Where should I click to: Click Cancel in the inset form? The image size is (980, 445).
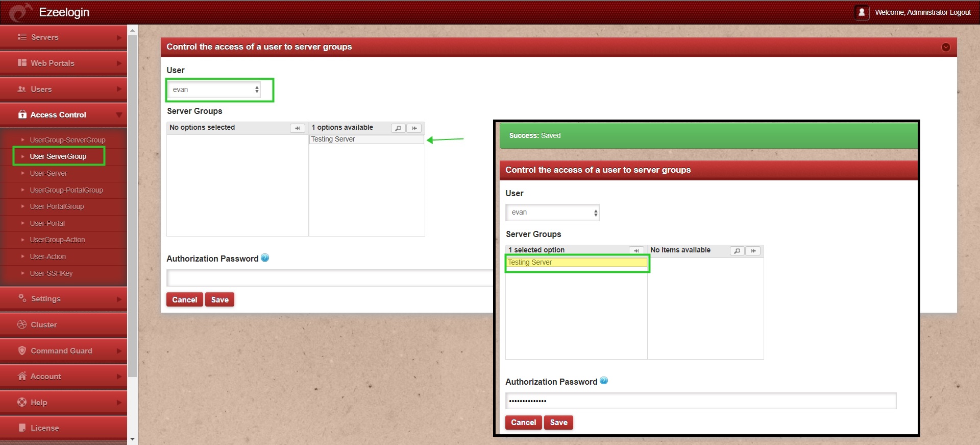click(524, 423)
